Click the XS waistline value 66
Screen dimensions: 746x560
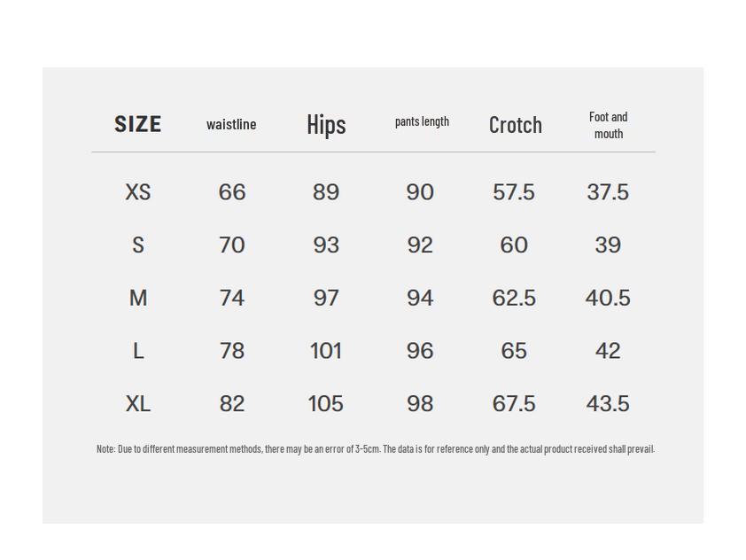(x=232, y=192)
